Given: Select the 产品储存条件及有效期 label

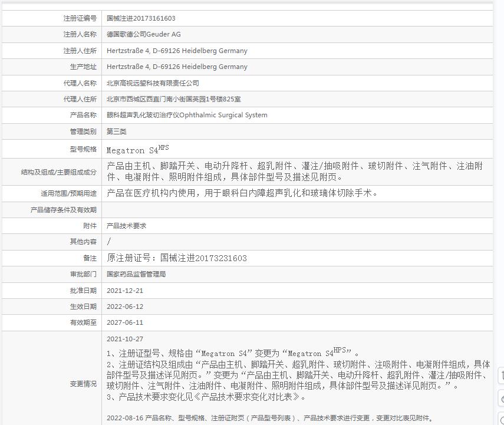Looking at the screenshot, I should tap(63, 210).
